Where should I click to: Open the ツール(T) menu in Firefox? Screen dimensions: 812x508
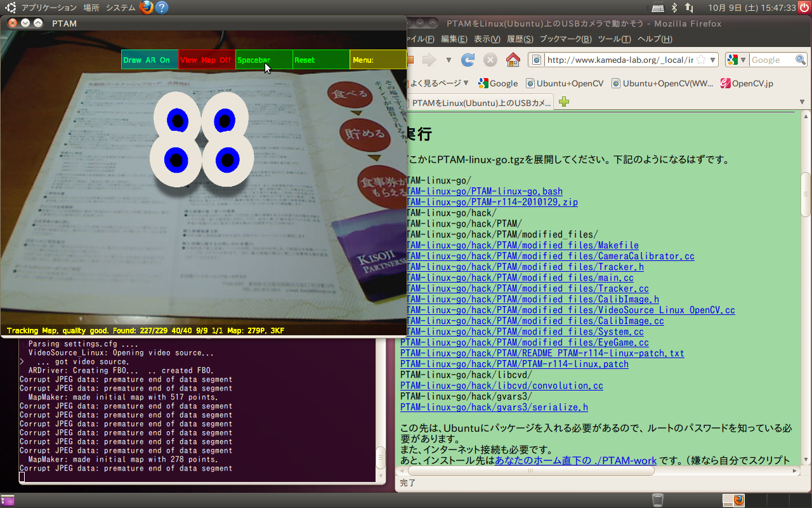pyautogui.click(x=614, y=39)
